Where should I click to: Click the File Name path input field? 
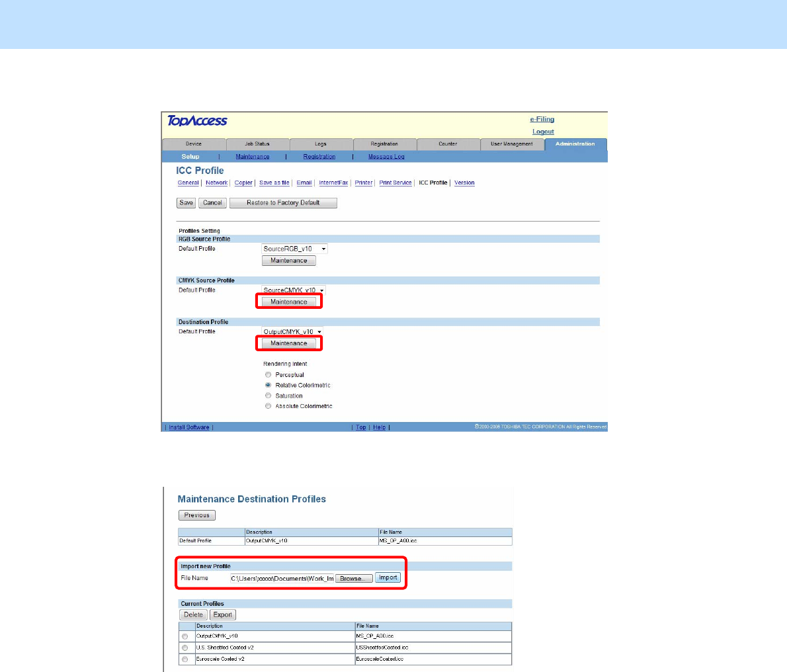pyautogui.click(x=282, y=579)
